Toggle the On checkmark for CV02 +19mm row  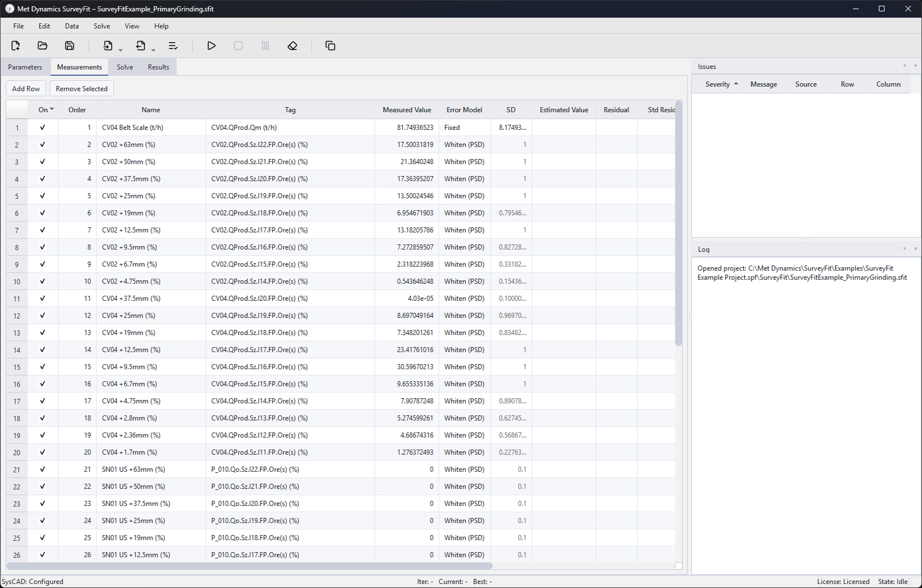coord(43,213)
